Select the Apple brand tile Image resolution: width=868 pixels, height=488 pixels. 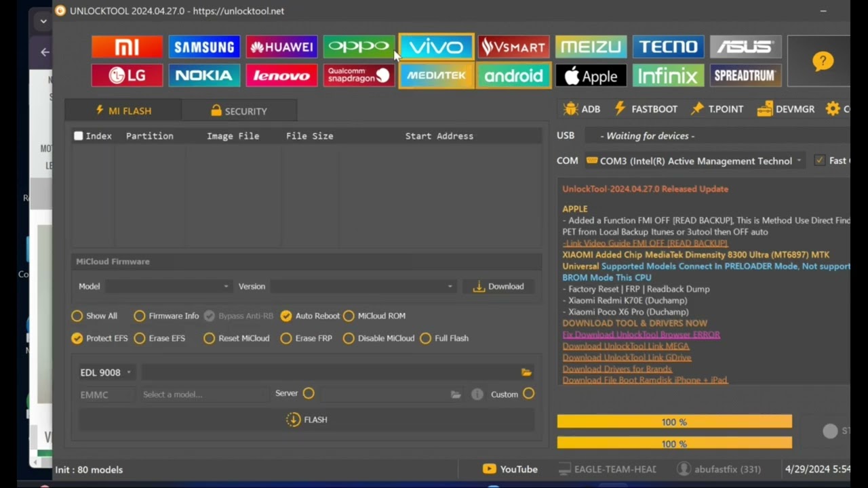(591, 75)
